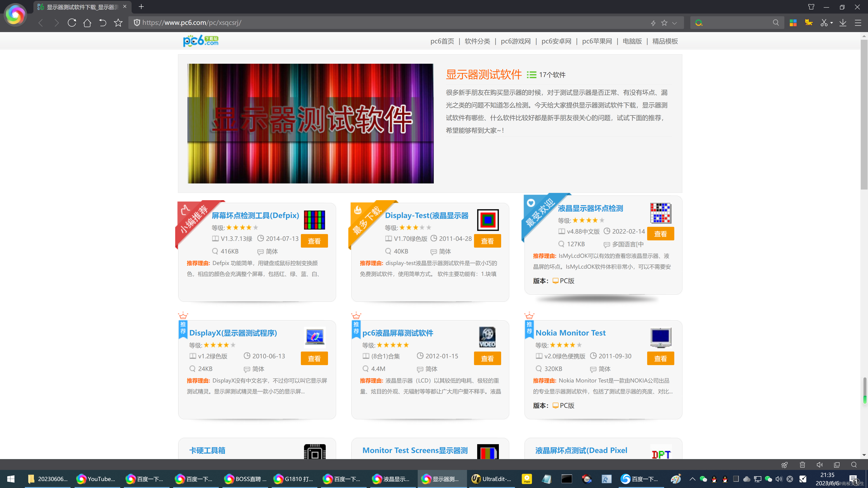Open the downloads arrow icon in toolbar
868x488 pixels.
click(843, 23)
